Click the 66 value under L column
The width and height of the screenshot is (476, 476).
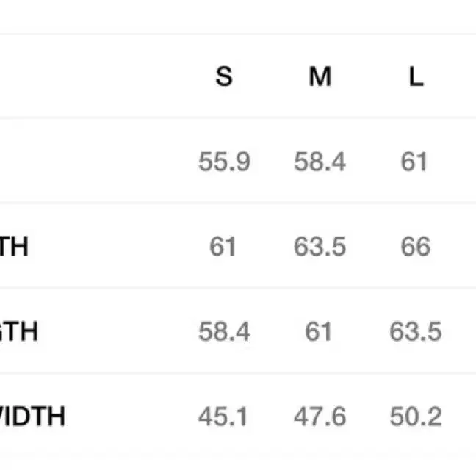(415, 247)
